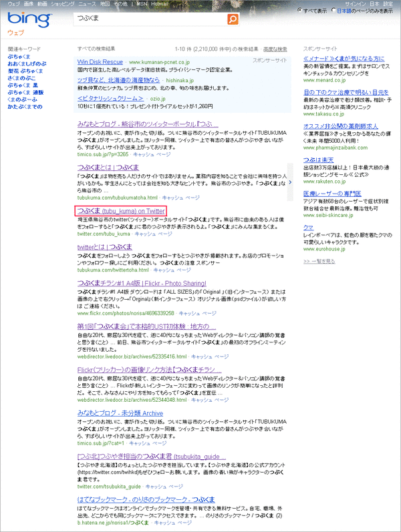
Task: Open result twitterとは | つぶくま
Action: 105,247
